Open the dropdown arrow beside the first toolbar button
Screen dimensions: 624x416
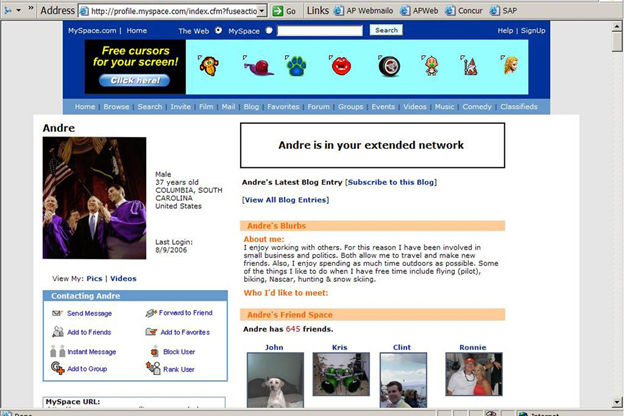(18, 11)
